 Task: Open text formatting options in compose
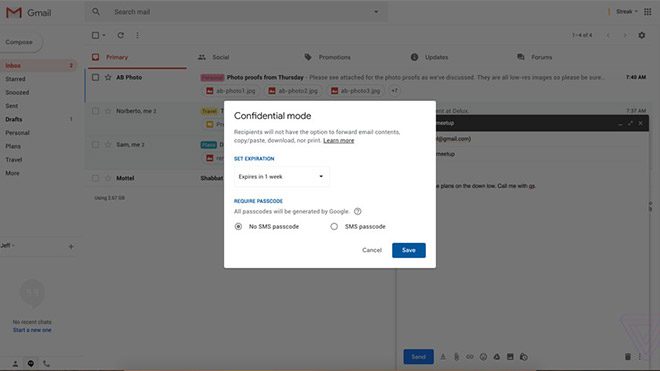pos(443,357)
